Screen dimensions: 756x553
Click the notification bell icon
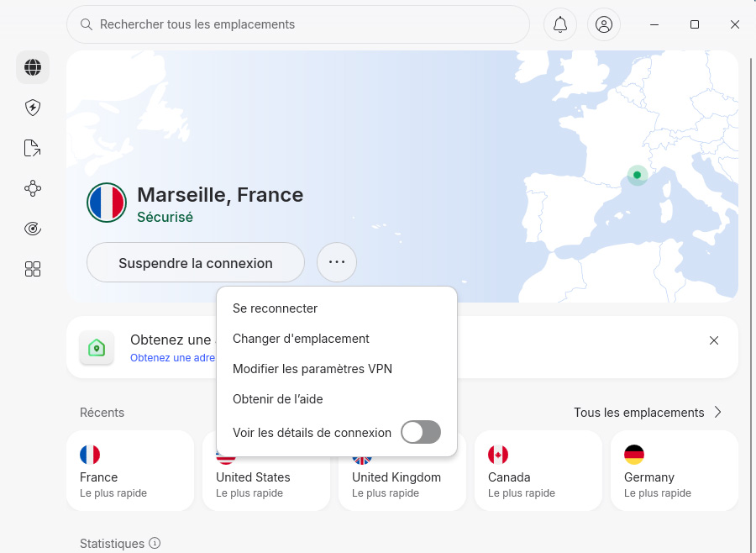coord(559,24)
